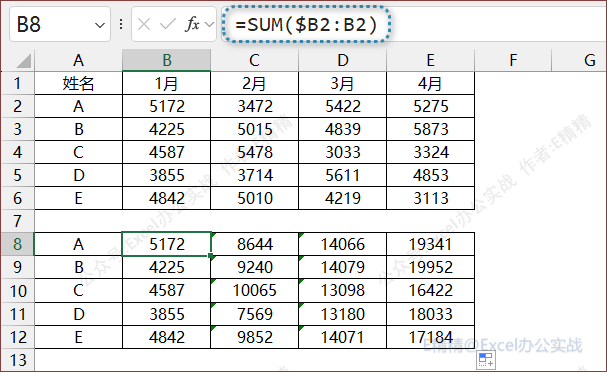Click cell with value 19952
The height and width of the screenshot is (372, 607).
(430, 267)
